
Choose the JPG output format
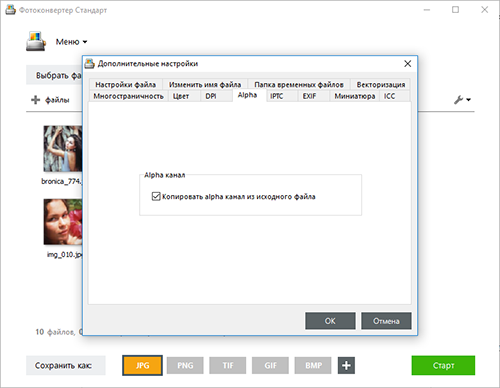pyautogui.click(x=142, y=365)
